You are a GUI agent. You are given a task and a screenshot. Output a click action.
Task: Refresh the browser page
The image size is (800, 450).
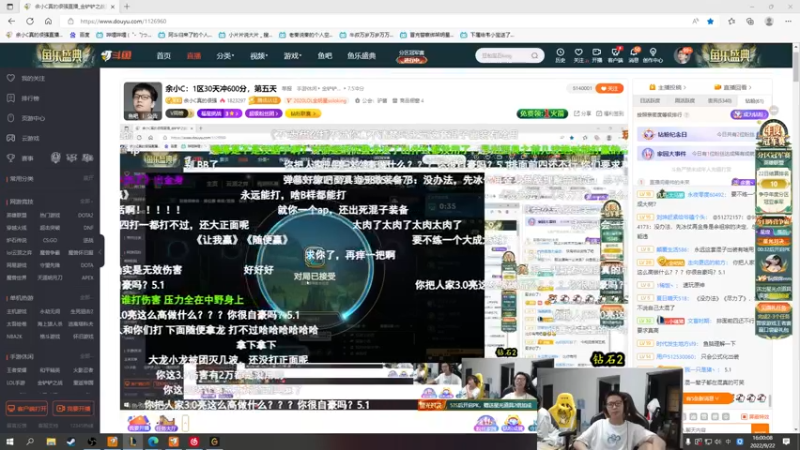[x=30, y=21]
